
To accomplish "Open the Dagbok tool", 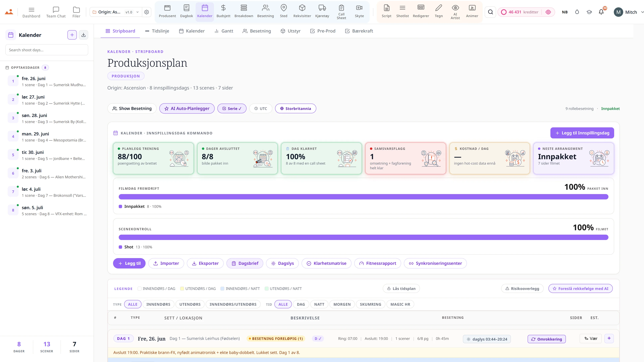I will tap(186, 12).
